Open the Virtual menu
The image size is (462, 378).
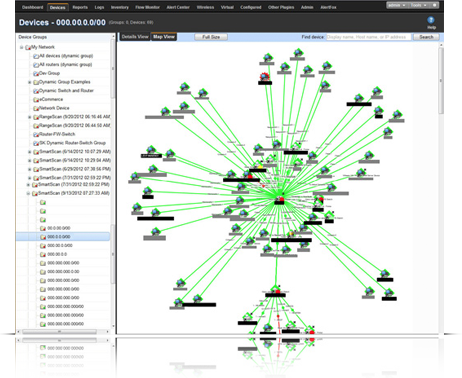click(227, 7)
